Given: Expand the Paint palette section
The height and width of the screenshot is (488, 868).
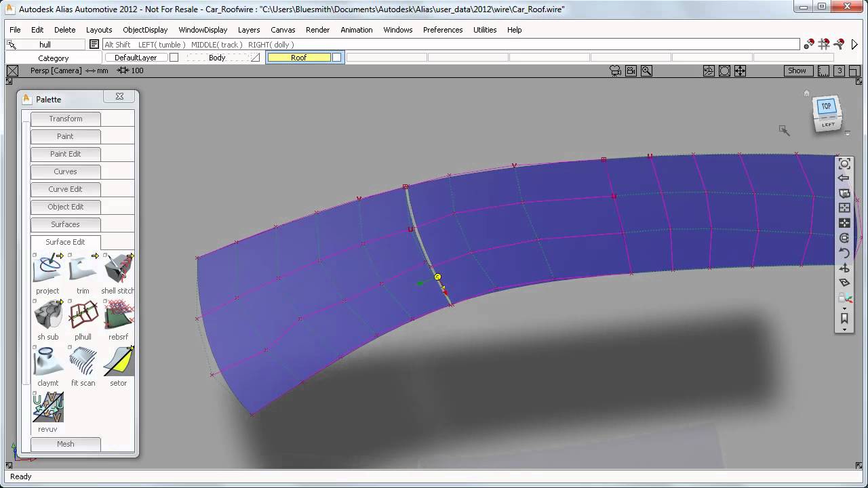Looking at the screenshot, I should click(65, 136).
